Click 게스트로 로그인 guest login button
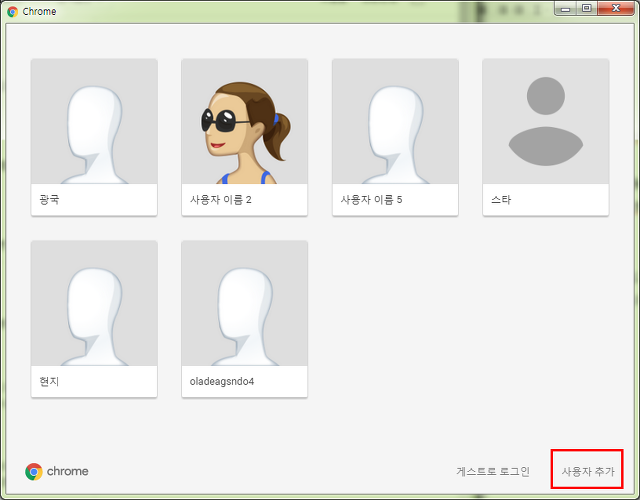 (x=493, y=471)
